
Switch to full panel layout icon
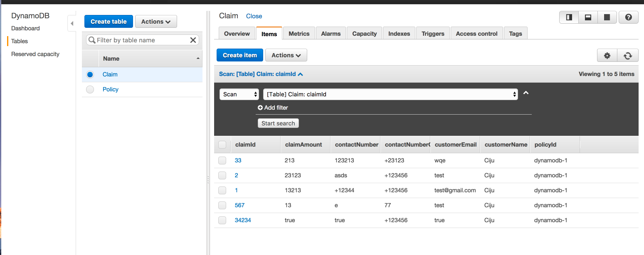click(x=607, y=17)
